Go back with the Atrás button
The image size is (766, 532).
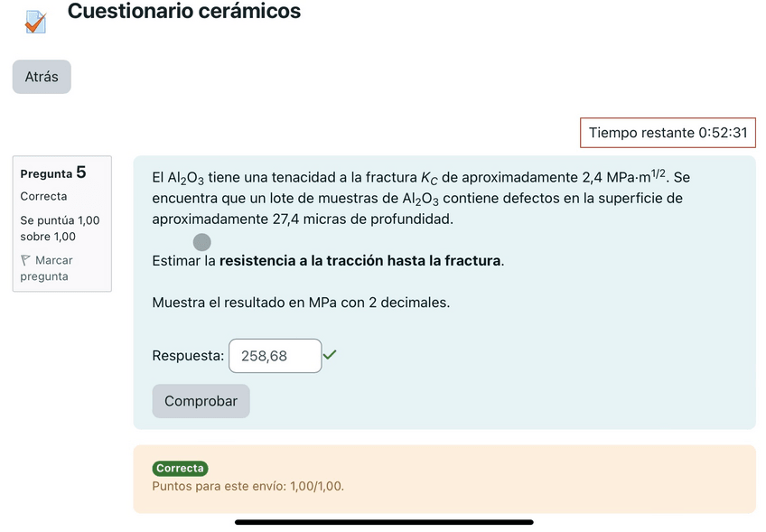42,77
